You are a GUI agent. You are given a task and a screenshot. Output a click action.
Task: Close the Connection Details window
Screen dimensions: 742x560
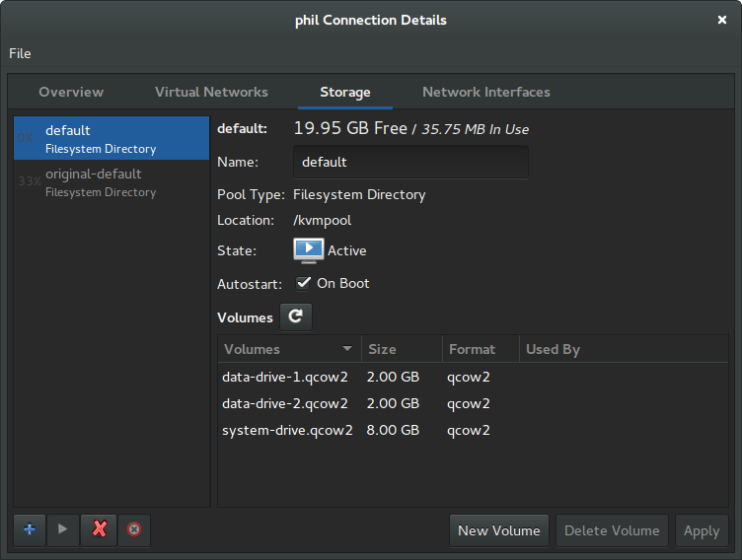pyautogui.click(x=721, y=20)
